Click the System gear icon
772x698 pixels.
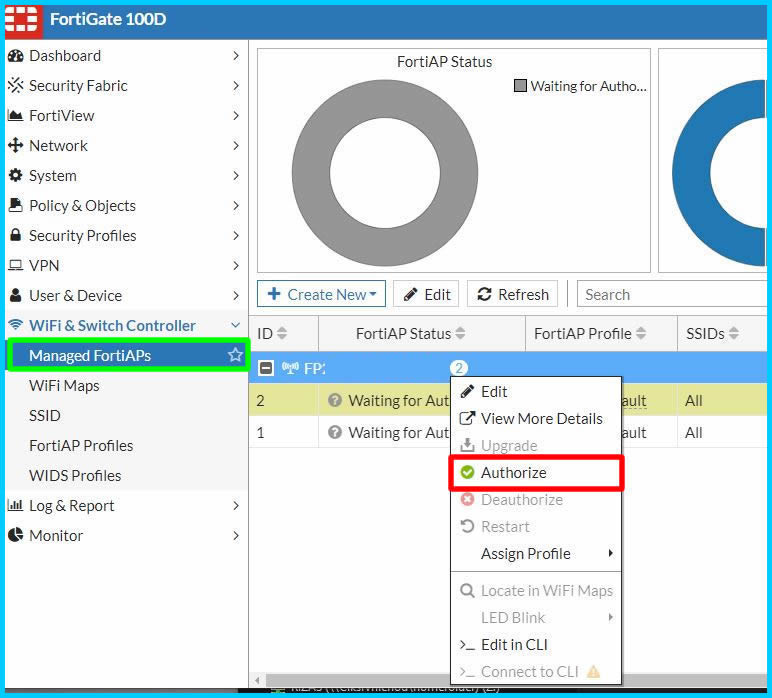16,175
